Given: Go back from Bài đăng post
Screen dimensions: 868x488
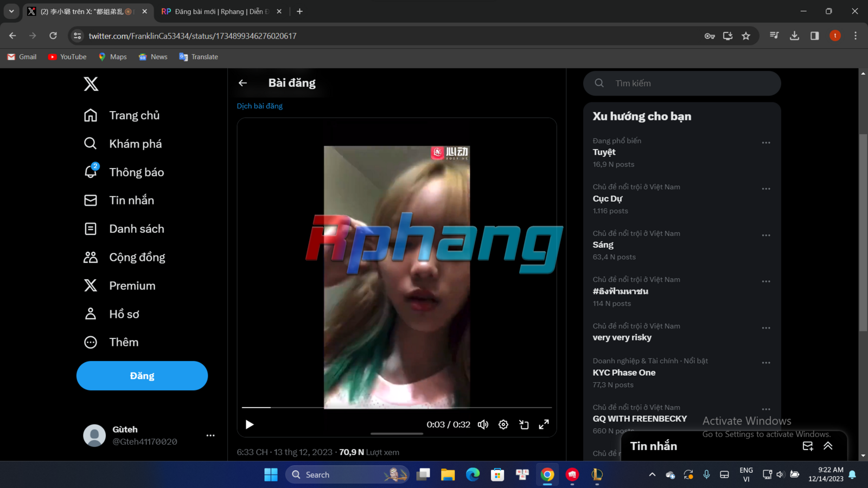Looking at the screenshot, I should point(242,83).
